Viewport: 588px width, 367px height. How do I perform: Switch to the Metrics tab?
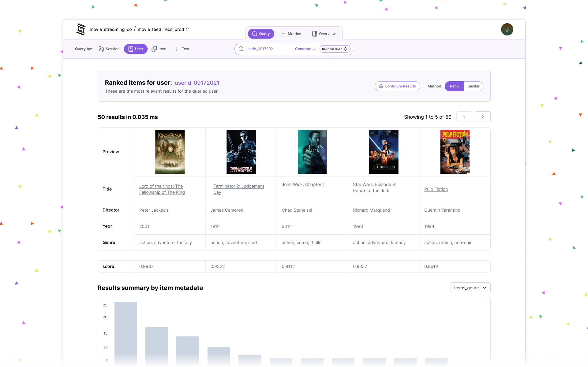pos(291,34)
